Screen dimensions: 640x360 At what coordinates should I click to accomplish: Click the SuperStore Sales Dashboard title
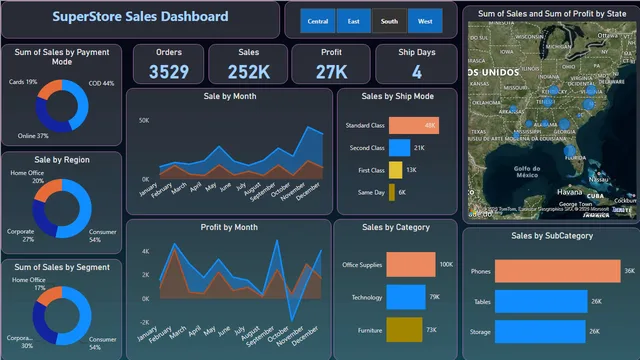click(x=140, y=17)
